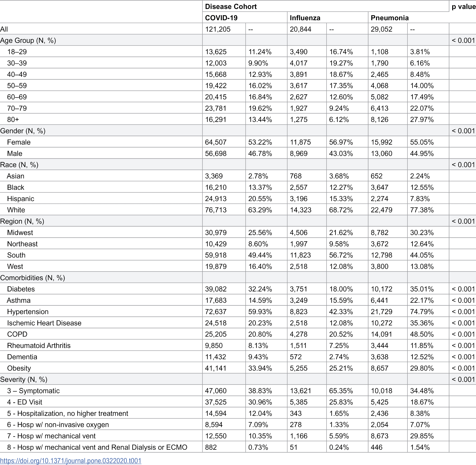Click the Disease Cohort column header

(231, 7)
